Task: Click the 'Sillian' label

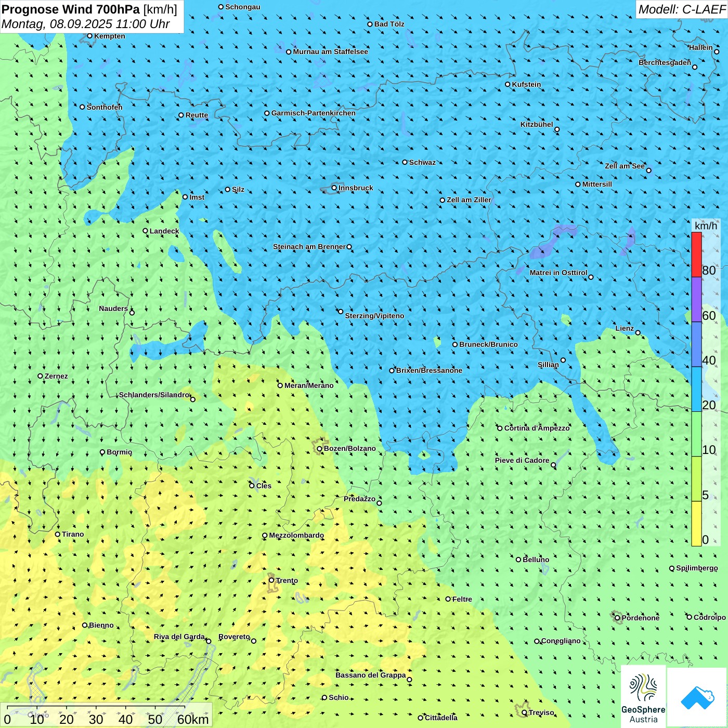Action: pos(548,365)
